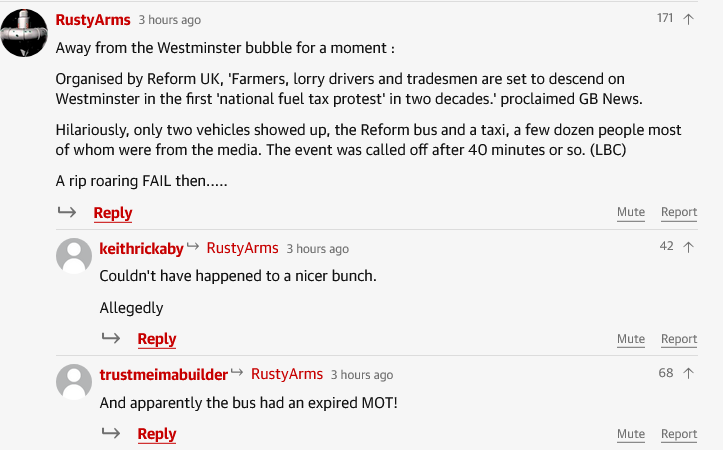This screenshot has width=723, height=450.
Task: Click keithrickaby's grey default avatar
Action: (74, 256)
